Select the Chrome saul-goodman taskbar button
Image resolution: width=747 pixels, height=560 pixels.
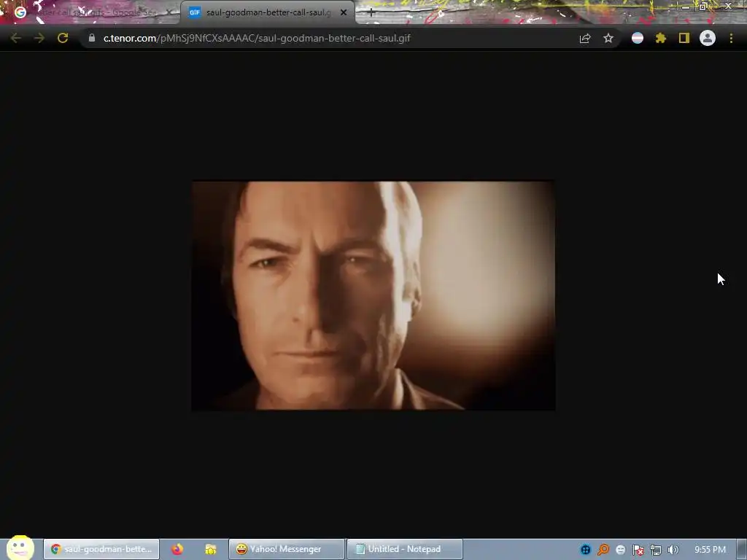(x=101, y=549)
